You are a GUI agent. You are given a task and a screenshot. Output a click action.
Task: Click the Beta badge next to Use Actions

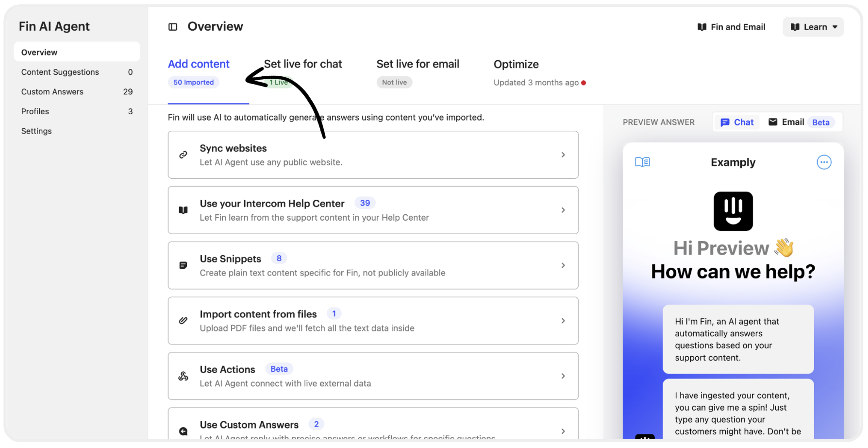(279, 369)
